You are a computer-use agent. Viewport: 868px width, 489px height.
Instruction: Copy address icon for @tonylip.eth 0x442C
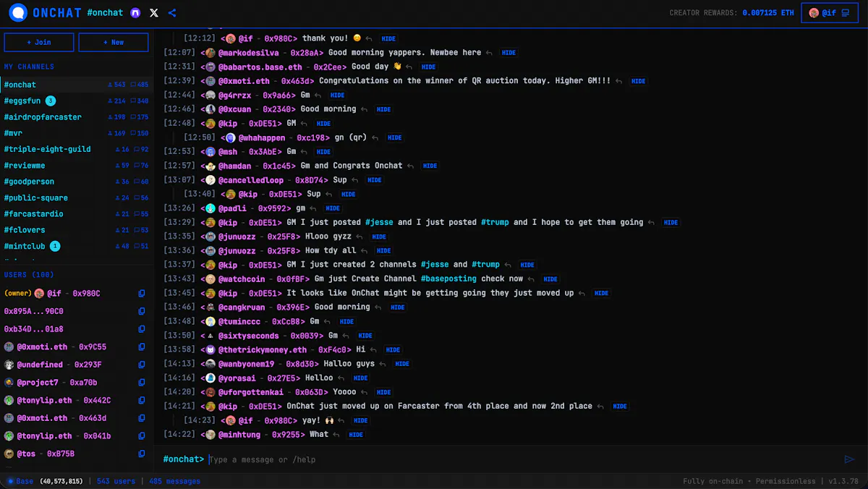[x=142, y=401]
